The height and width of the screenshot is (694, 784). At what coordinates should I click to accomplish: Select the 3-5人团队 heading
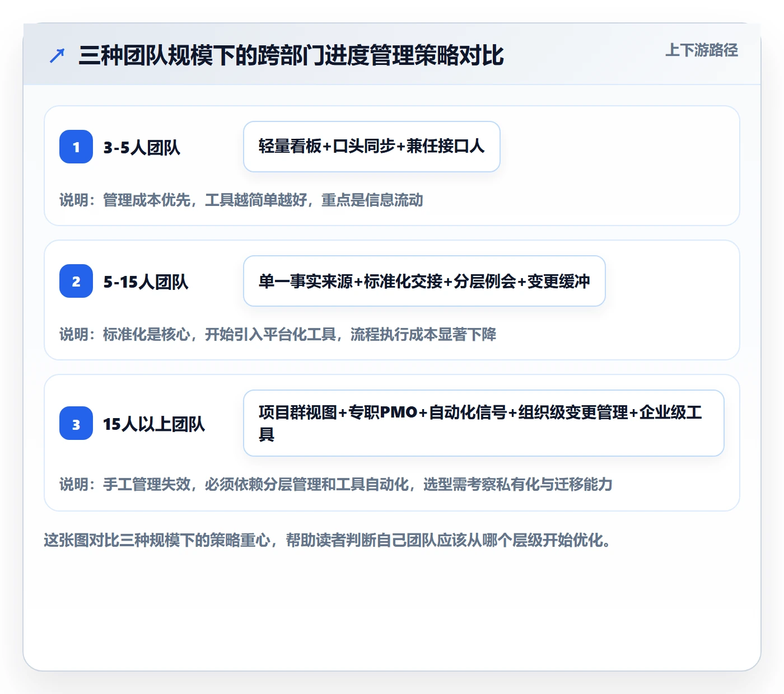pyautogui.click(x=142, y=147)
